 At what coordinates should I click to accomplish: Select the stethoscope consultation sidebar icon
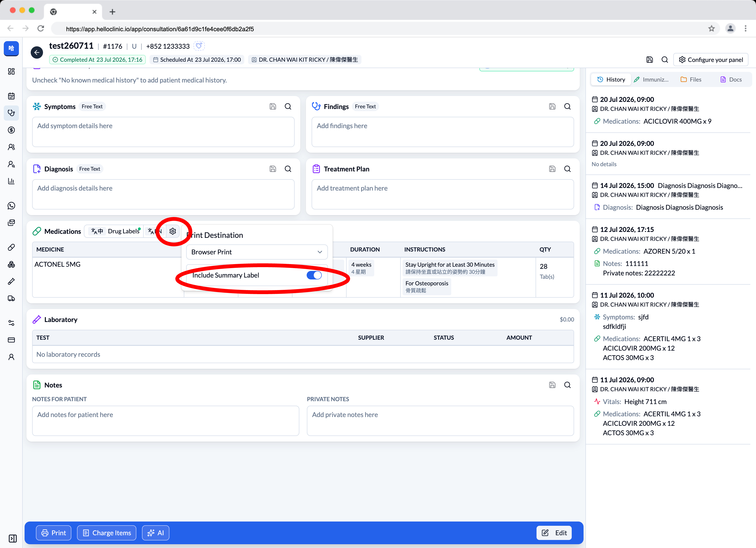click(x=11, y=113)
